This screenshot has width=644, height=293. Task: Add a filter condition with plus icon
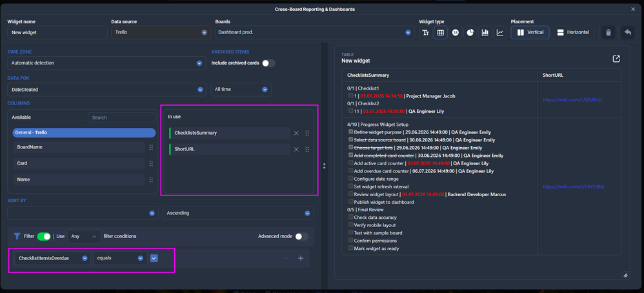coord(301,258)
